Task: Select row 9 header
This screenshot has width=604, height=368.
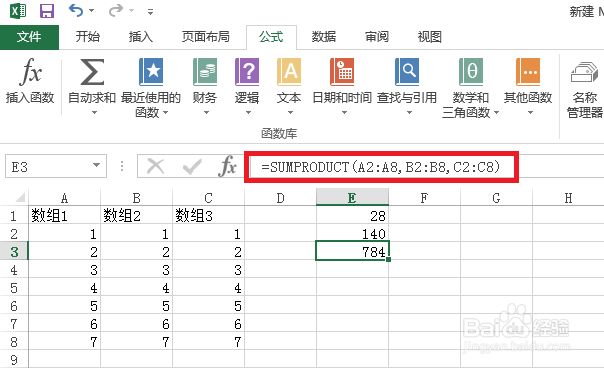Action: (x=14, y=360)
